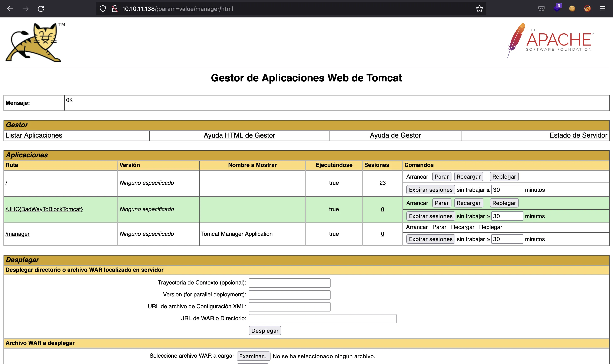Click Recargar for the root '/' application
Screen dimensions: 613x364
pos(469,177)
